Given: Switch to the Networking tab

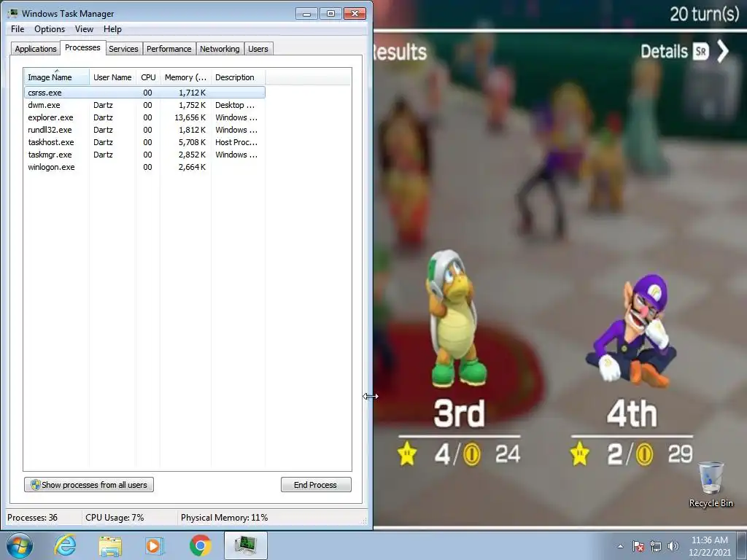Looking at the screenshot, I should coord(220,49).
